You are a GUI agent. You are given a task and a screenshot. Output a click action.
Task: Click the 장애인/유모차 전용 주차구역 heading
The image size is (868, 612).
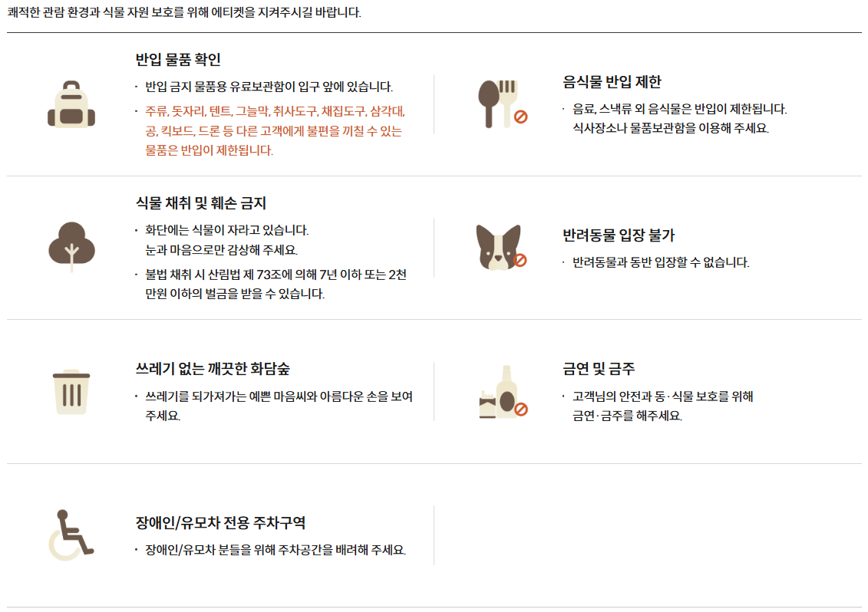tap(220, 522)
